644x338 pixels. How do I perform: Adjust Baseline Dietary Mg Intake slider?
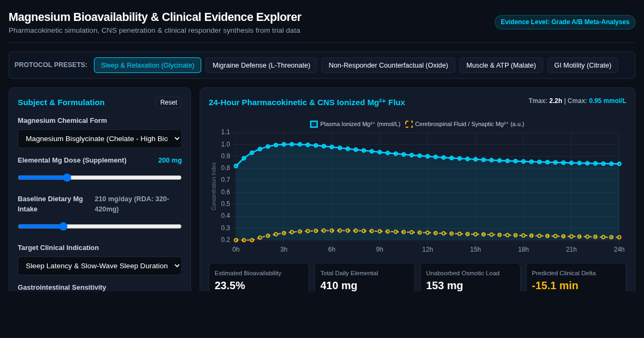pos(100,226)
